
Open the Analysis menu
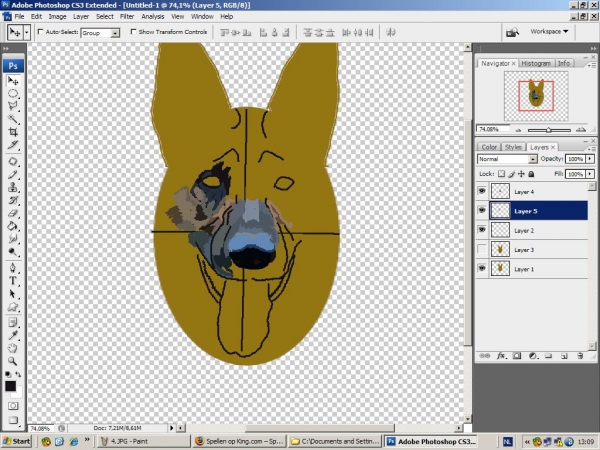[153, 16]
